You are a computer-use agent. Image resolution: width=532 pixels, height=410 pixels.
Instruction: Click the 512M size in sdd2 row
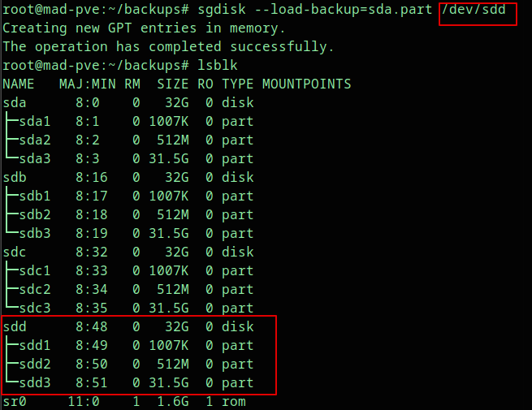click(x=173, y=364)
